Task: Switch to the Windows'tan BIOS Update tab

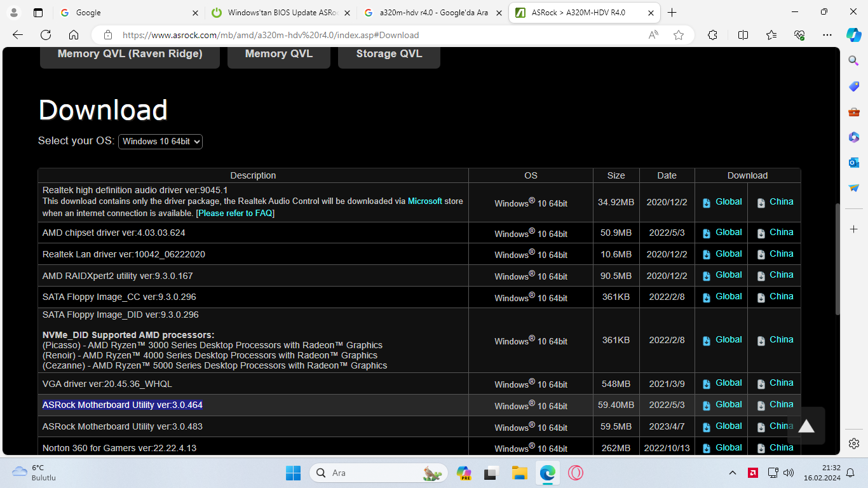Action: click(x=281, y=13)
